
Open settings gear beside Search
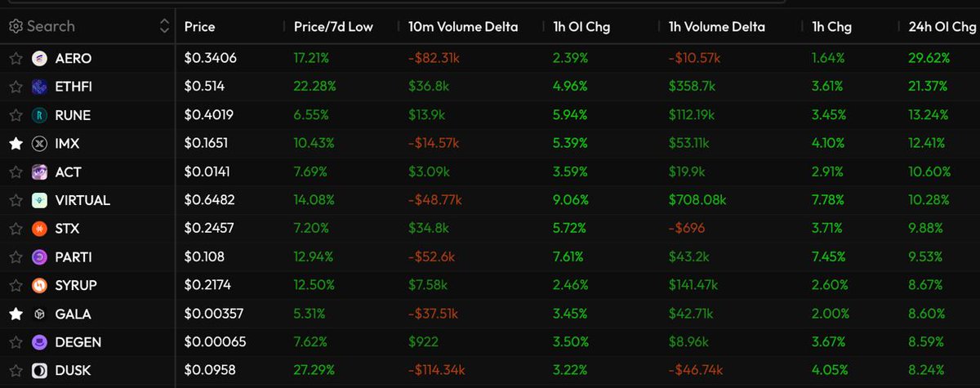pyautogui.click(x=16, y=26)
